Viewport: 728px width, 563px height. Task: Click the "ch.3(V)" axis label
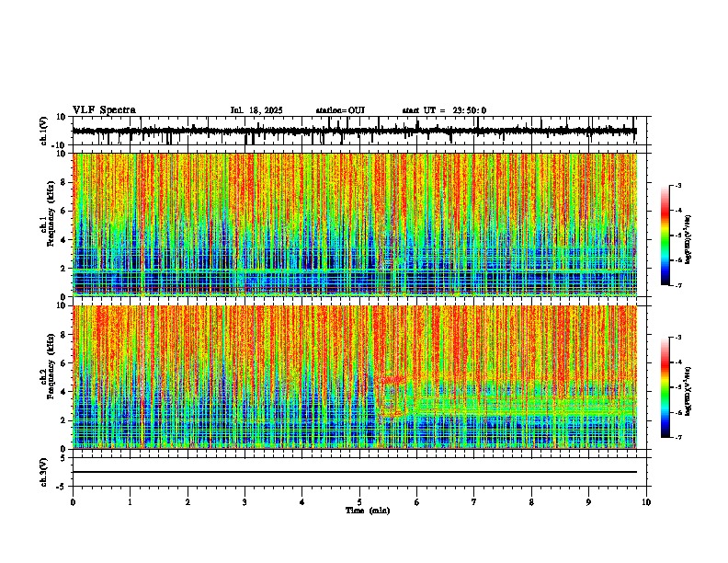tap(44, 472)
